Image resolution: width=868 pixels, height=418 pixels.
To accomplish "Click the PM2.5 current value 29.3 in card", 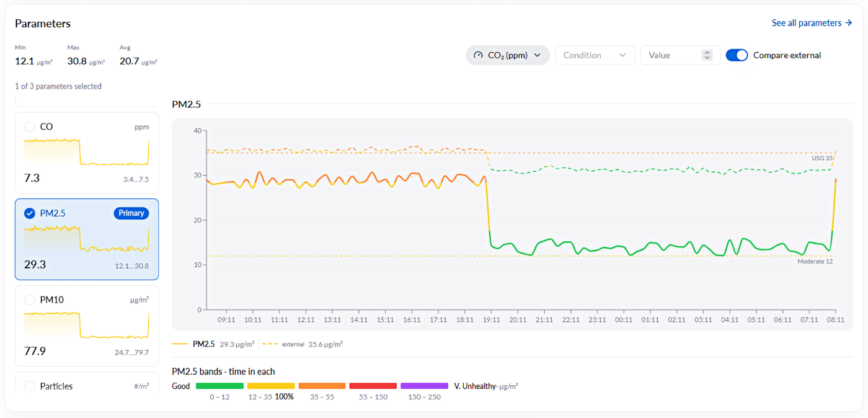I will (x=35, y=264).
